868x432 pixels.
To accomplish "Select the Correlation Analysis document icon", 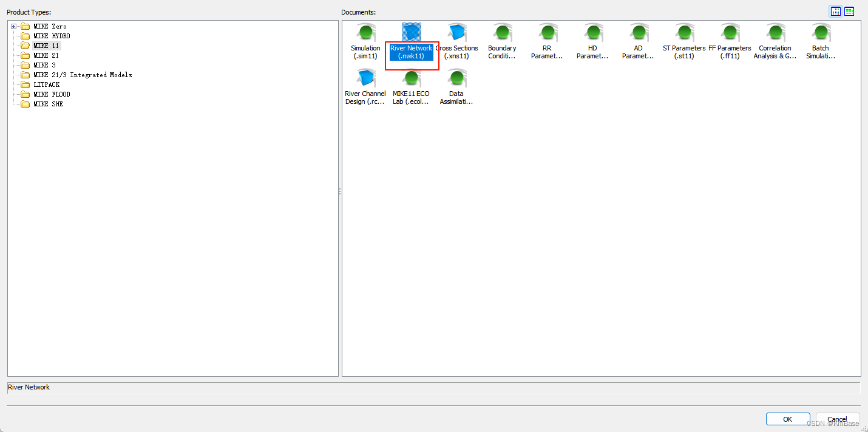I will (775, 33).
